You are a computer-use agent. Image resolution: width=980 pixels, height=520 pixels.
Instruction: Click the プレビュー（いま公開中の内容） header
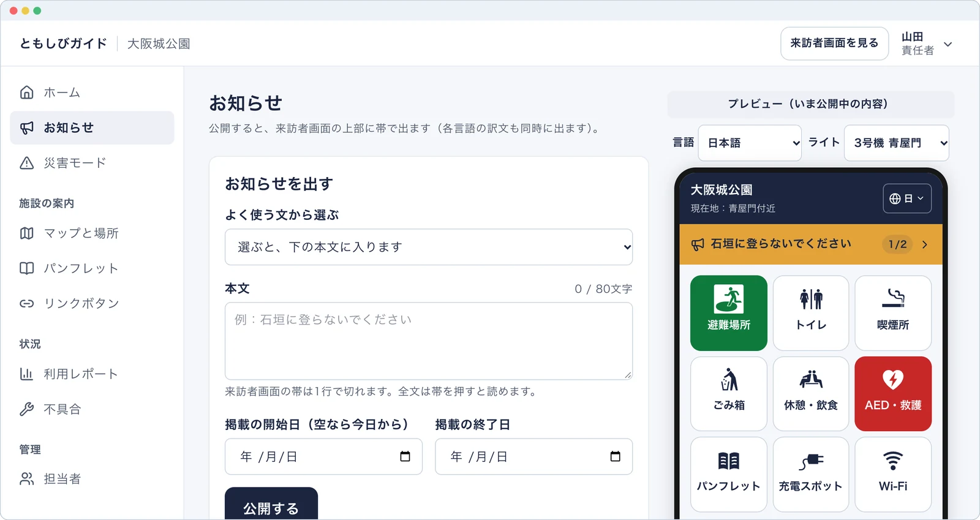(x=811, y=104)
